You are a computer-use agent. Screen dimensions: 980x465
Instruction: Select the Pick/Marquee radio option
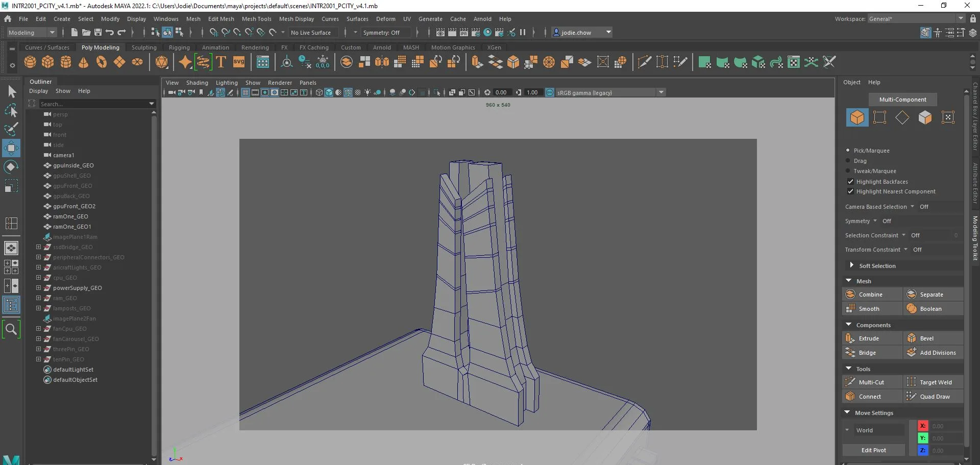pyautogui.click(x=848, y=151)
